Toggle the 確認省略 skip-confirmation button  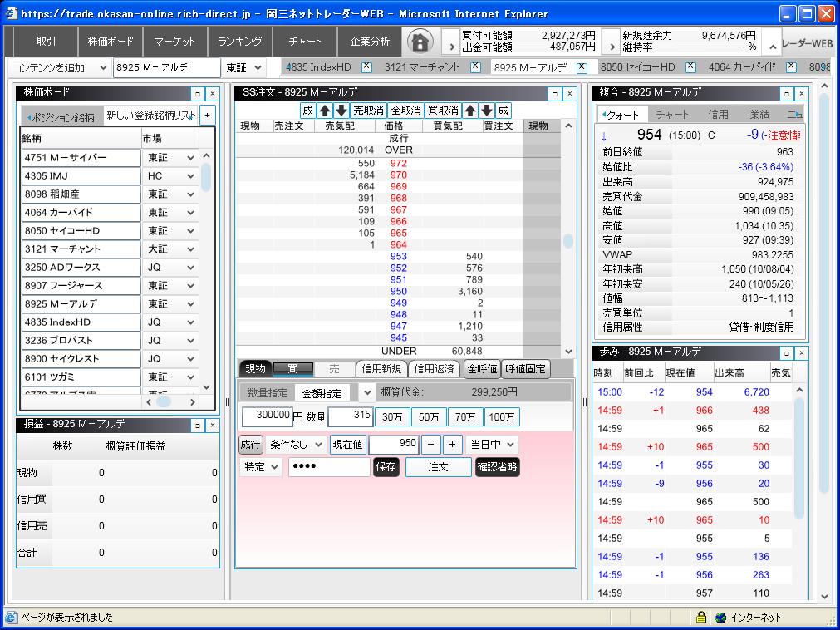(498, 467)
